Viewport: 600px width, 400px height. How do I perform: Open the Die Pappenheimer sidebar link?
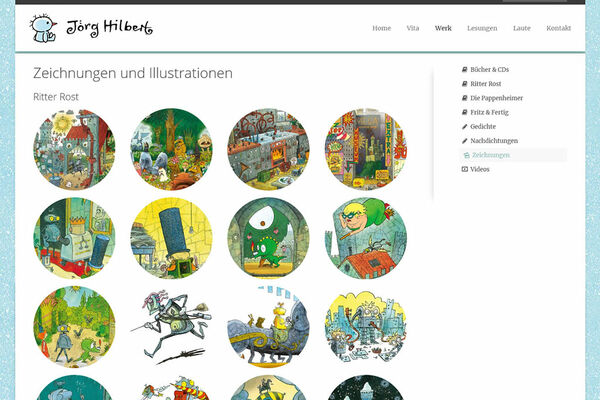pyautogui.click(x=496, y=98)
